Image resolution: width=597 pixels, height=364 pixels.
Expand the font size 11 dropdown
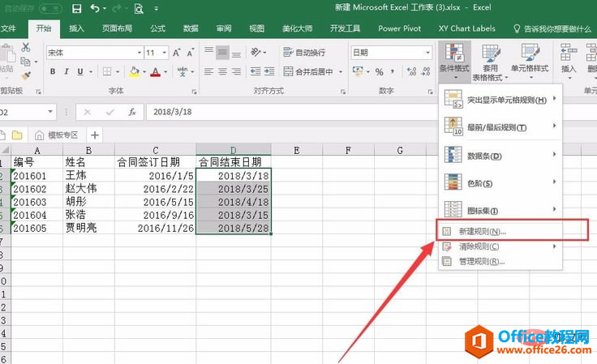point(165,53)
